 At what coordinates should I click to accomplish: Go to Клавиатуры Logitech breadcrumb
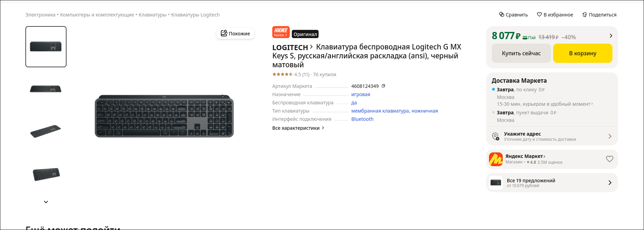195,15
